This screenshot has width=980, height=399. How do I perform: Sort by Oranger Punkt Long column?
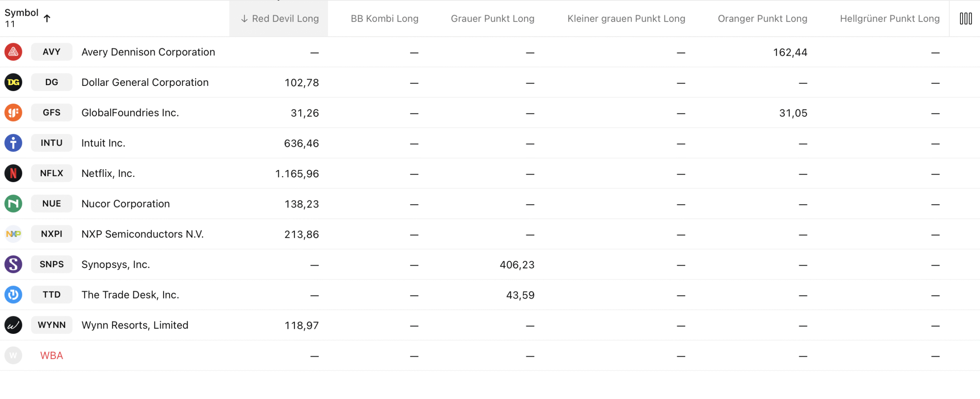click(x=762, y=18)
